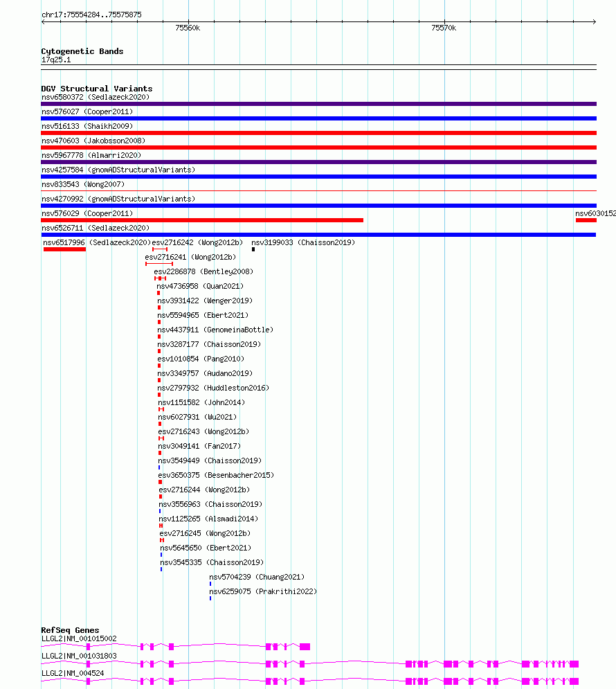Click chr17:75554284..75575875 coordinates text
This screenshot has height=689, width=616.
click(x=91, y=15)
